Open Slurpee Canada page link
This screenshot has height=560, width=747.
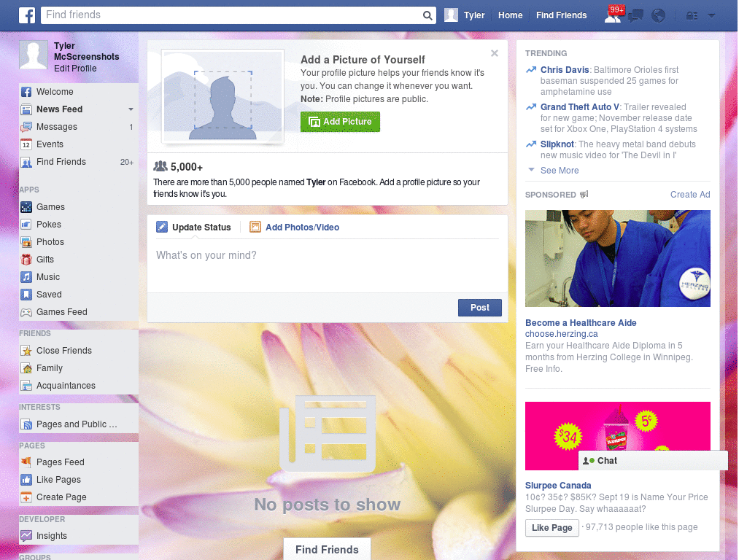click(x=558, y=485)
